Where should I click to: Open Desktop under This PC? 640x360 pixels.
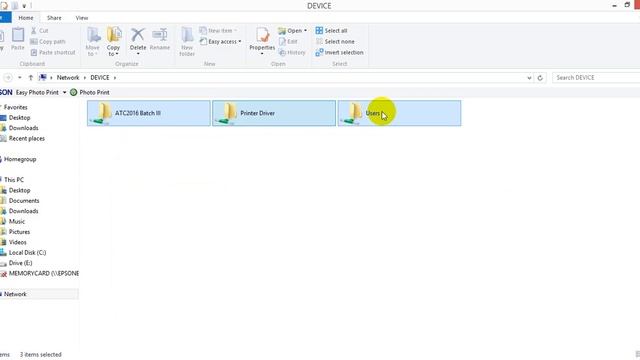pyautogui.click(x=19, y=191)
